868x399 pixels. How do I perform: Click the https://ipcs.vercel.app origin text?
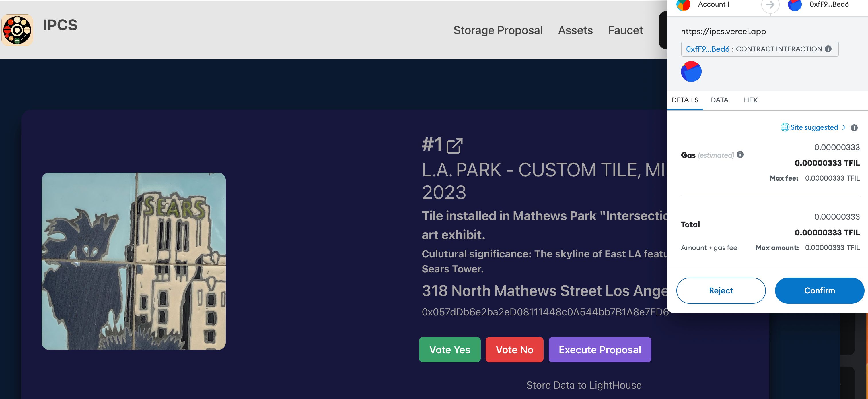coord(723,31)
